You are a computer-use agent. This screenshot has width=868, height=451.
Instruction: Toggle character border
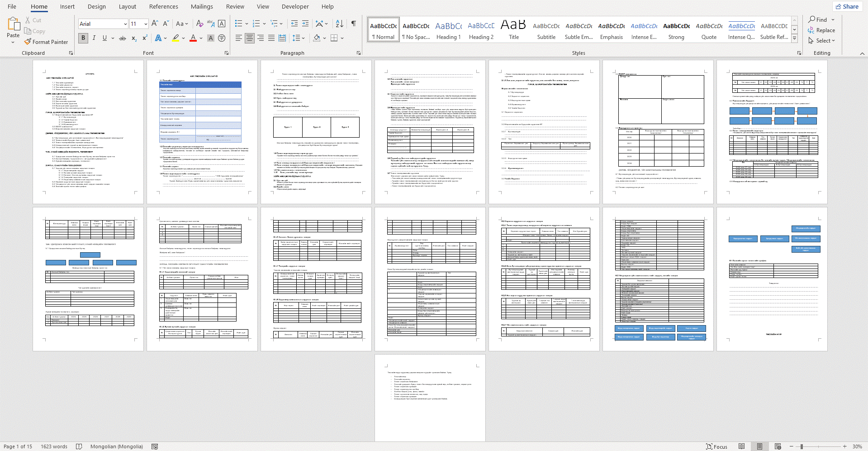coord(222,24)
